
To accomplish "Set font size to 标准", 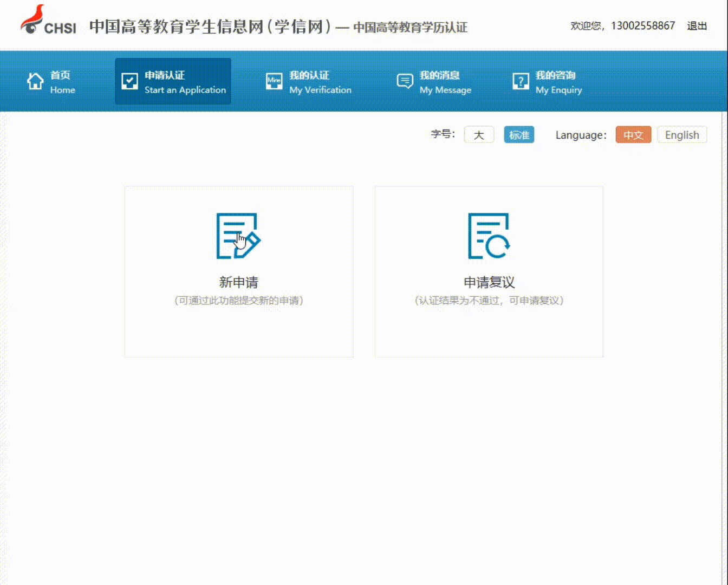I will coord(519,135).
